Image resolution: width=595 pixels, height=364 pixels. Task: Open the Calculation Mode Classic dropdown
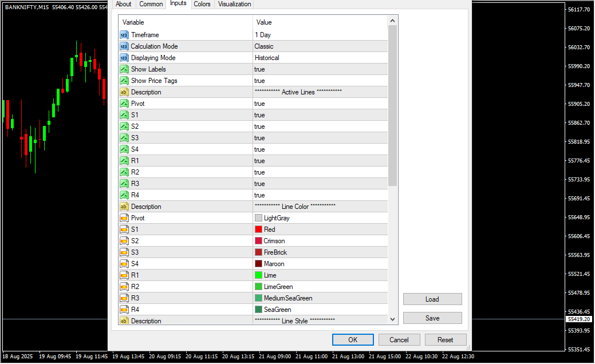tap(320, 46)
